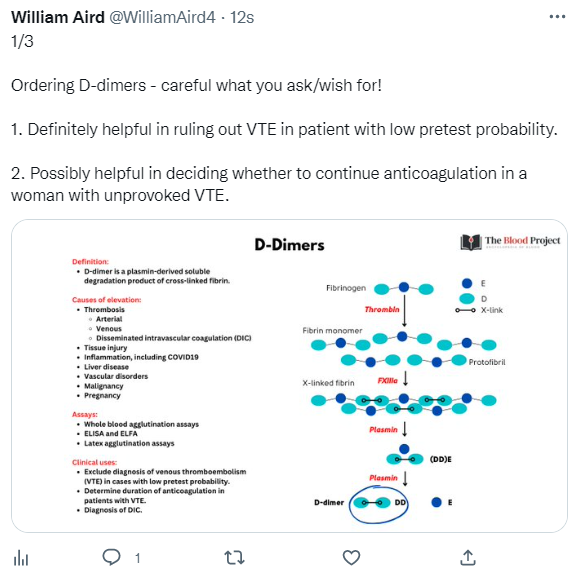Retweet this post using the arrows icon

[x=234, y=558]
